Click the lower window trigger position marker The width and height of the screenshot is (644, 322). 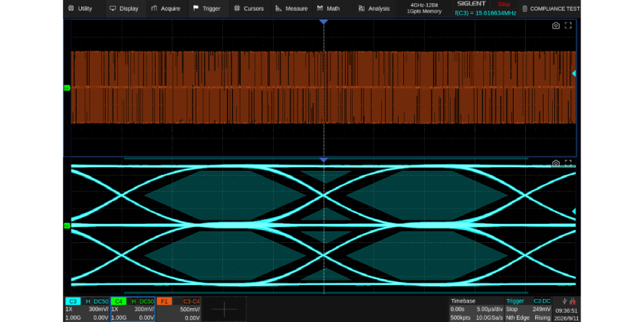pos(324,159)
